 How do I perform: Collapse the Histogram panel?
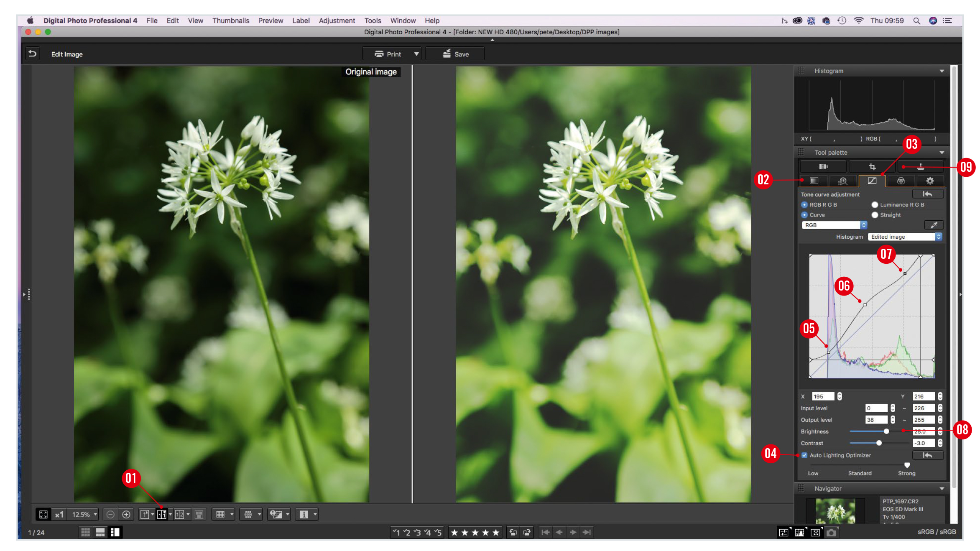click(942, 71)
